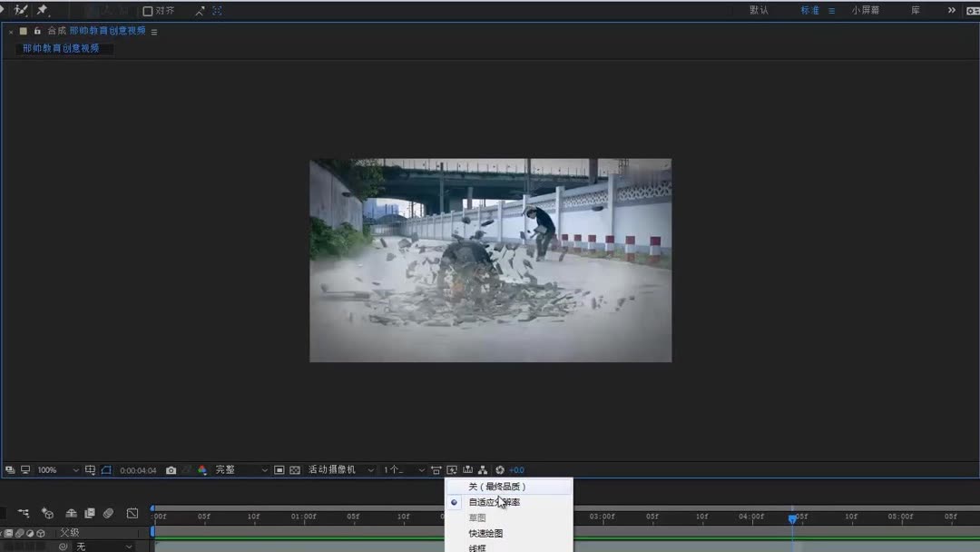Click the show channel and color management icon
980x552 pixels.
[x=201, y=469]
